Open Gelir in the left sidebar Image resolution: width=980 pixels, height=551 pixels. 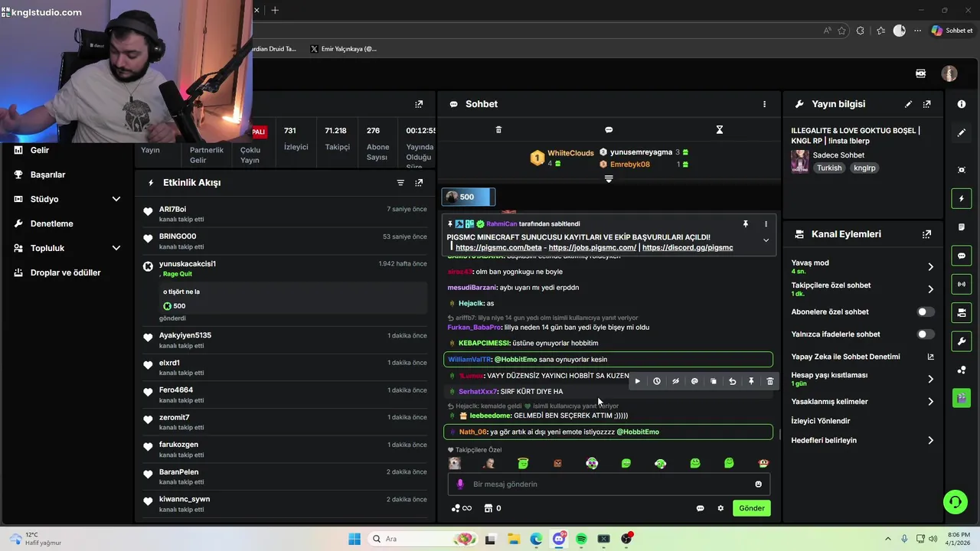pos(40,150)
